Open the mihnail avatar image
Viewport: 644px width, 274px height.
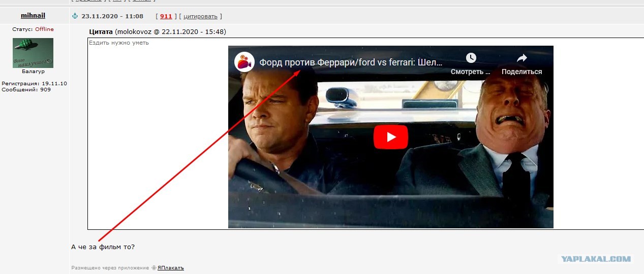tap(33, 53)
